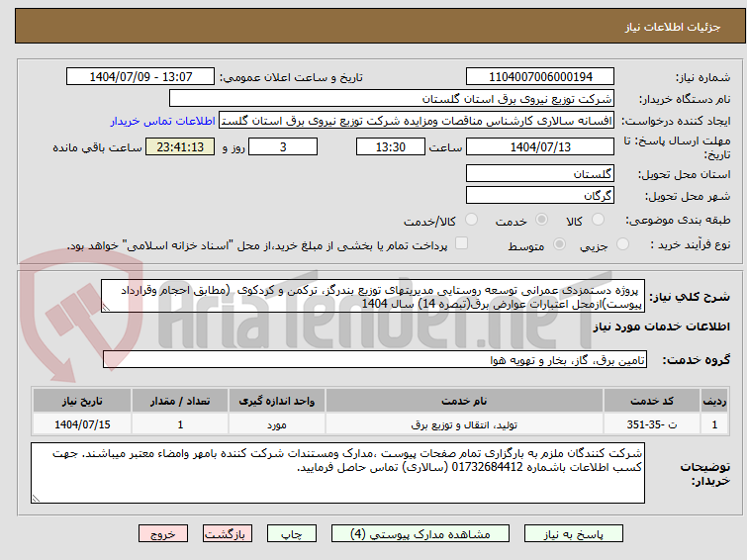Click the announcement date field 1404/07/09 - 13:07
Viewport: 747px width, 560px height.
pyautogui.click(x=140, y=76)
